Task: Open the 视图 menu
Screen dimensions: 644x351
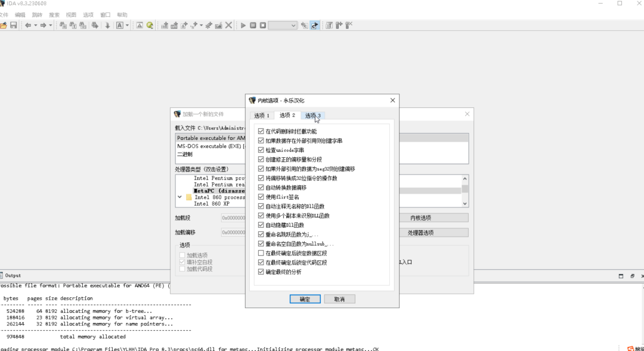Action: pos(71,15)
